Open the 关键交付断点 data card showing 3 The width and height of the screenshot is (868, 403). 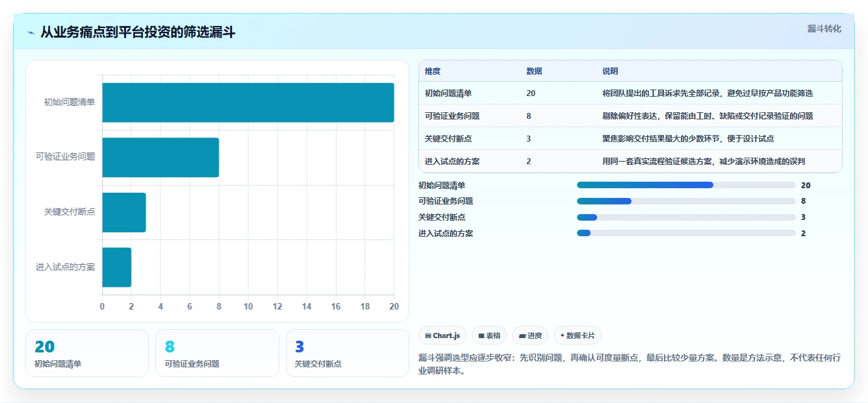click(x=348, y=353)
